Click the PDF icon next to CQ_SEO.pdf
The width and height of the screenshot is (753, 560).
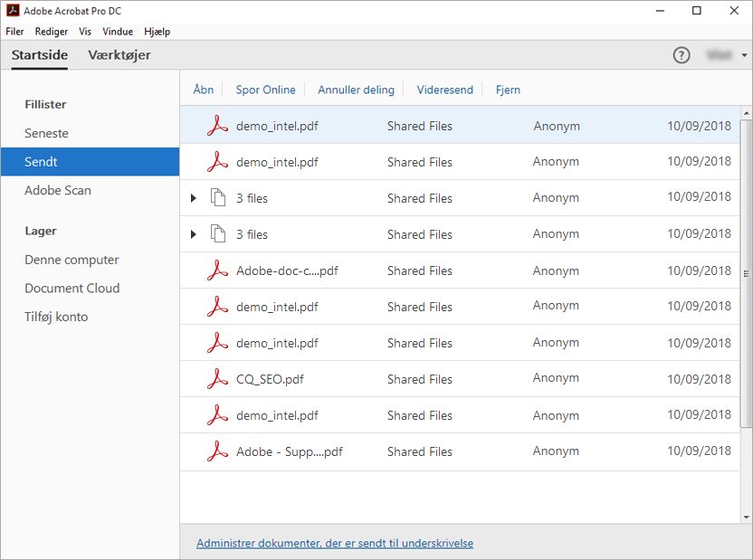coord(216,378)
